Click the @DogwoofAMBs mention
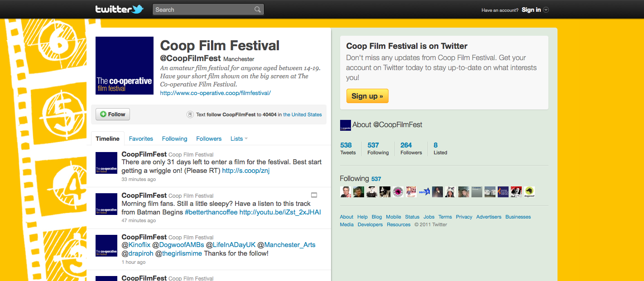 (x=178, y=245)
